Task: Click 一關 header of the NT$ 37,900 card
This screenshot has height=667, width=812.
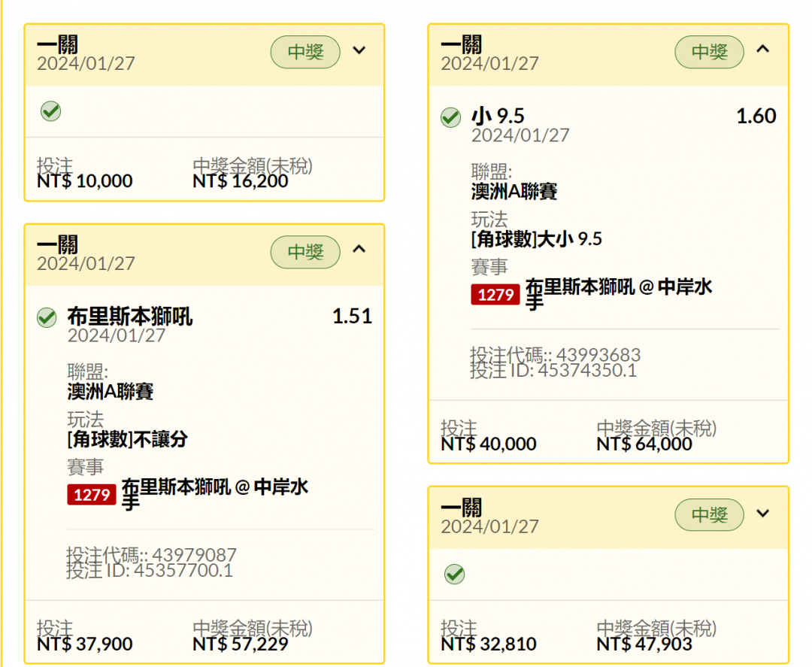Action: (57, 245)
